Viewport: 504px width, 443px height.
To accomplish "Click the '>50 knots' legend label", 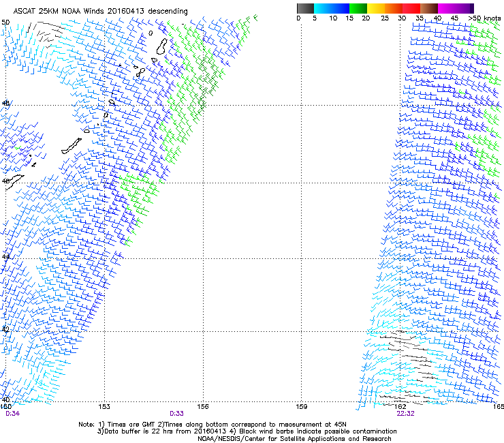I will (484, 18).
